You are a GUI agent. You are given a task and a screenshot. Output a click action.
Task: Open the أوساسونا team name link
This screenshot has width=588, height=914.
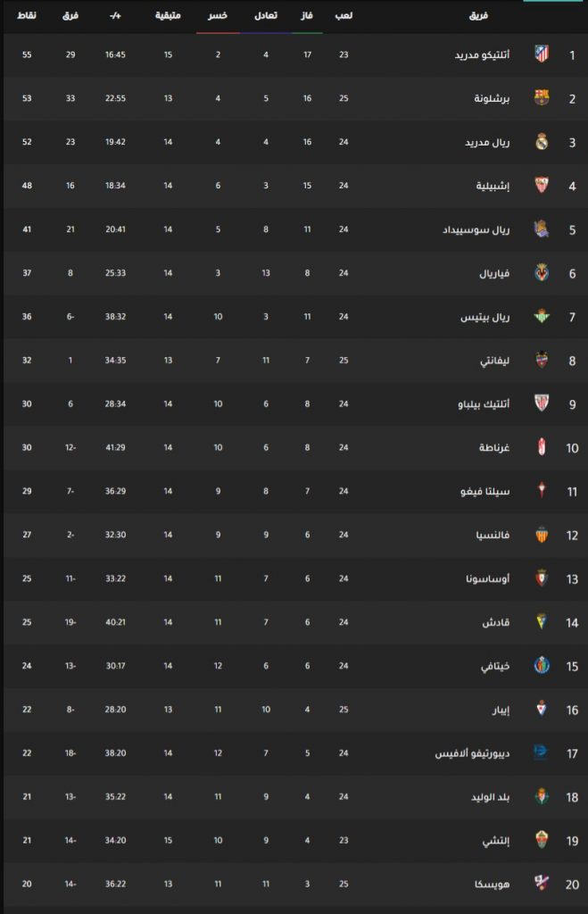pos(488,578)
